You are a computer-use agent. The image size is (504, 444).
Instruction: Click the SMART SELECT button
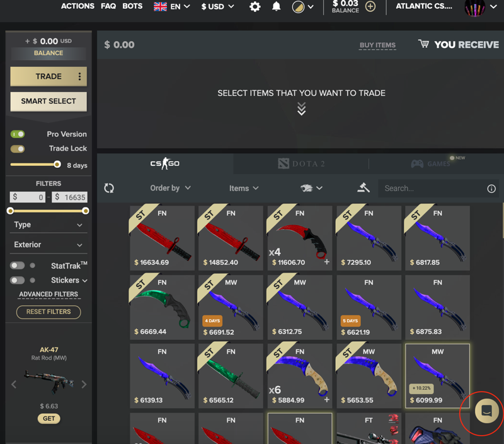click(x=49, y=102)
